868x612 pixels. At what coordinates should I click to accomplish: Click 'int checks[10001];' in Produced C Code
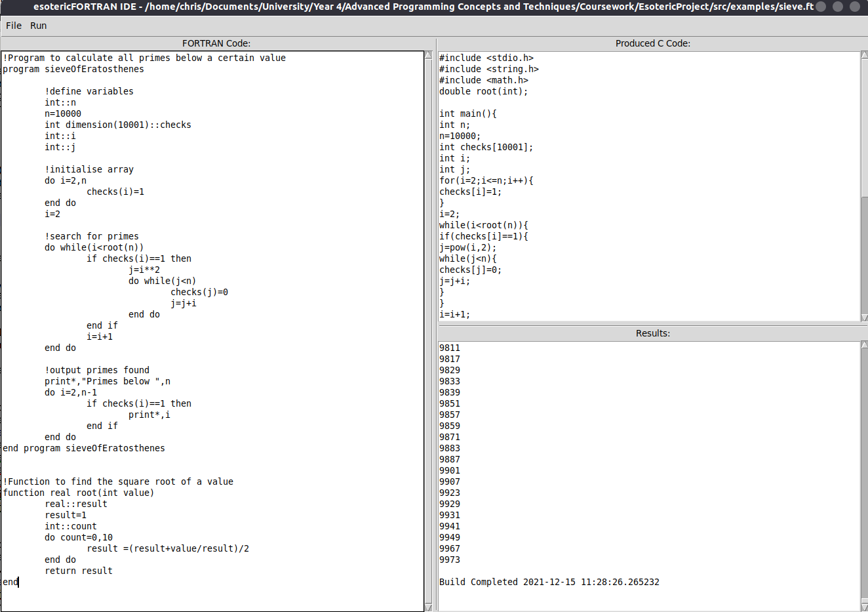pos(486,147)
